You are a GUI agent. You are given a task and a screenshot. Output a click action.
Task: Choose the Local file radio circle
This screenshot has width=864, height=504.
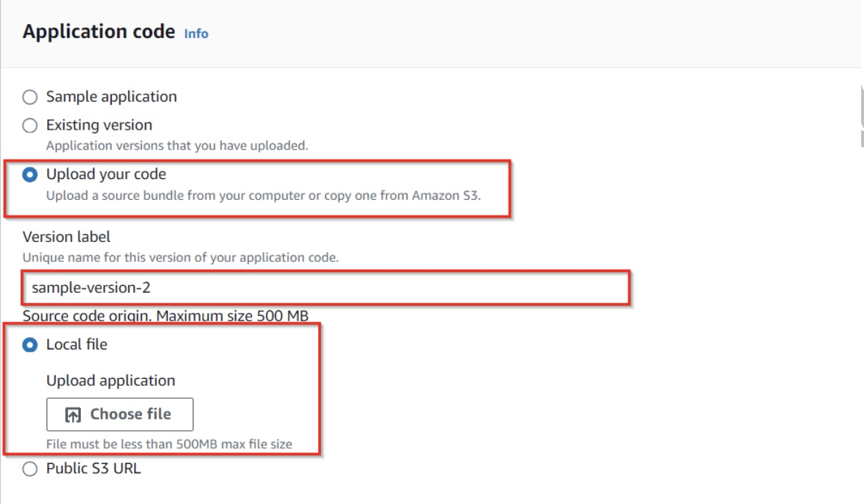point(30,345)
